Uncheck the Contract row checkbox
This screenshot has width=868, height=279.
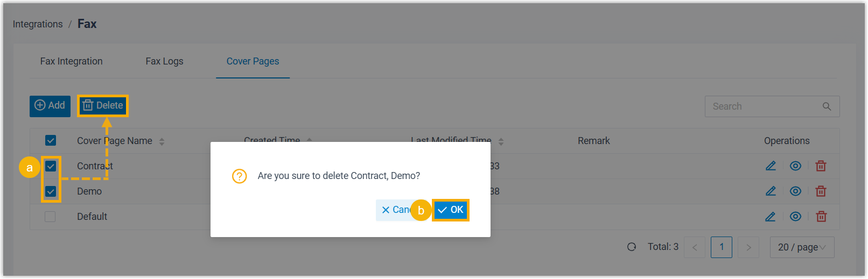[x=51, y=166]
